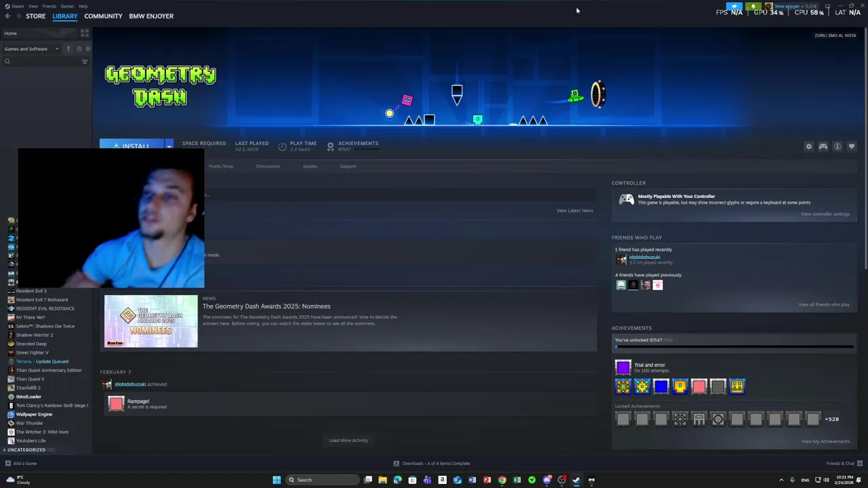Open the View menu
Viewport: 868px width, 488px height.
33,6
